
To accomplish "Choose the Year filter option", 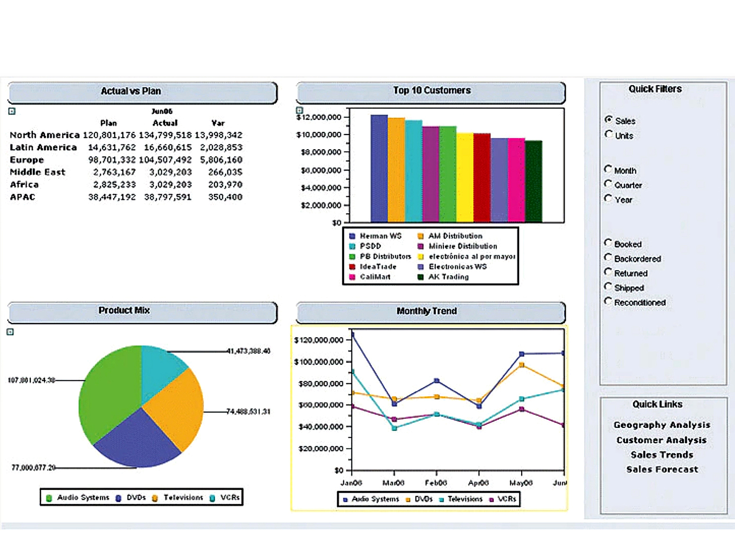I will coord(608,199).
